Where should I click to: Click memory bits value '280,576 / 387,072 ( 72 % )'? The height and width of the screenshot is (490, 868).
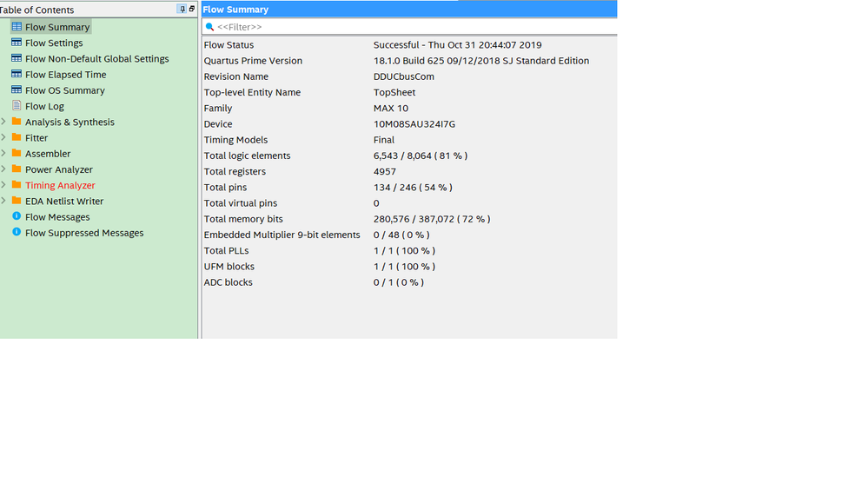point(432,219)
